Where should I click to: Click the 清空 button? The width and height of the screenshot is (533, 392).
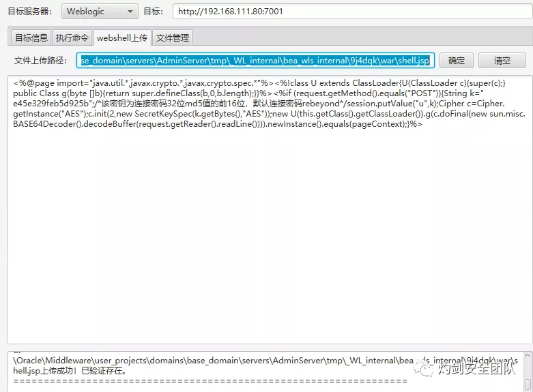tap(502, 61)
